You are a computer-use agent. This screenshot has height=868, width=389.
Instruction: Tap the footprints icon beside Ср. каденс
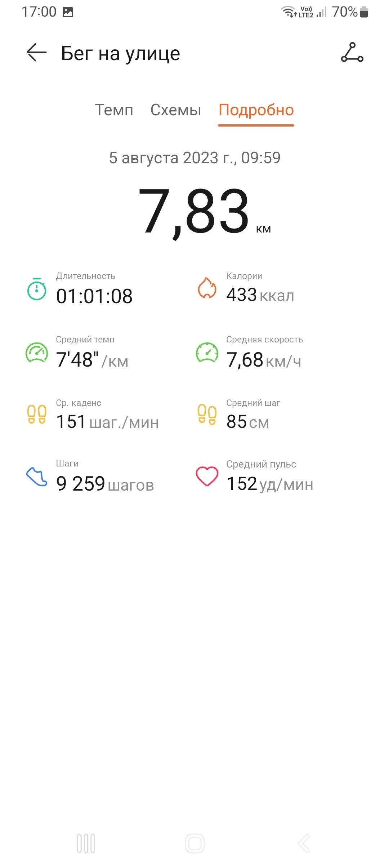tap(37, 415)
